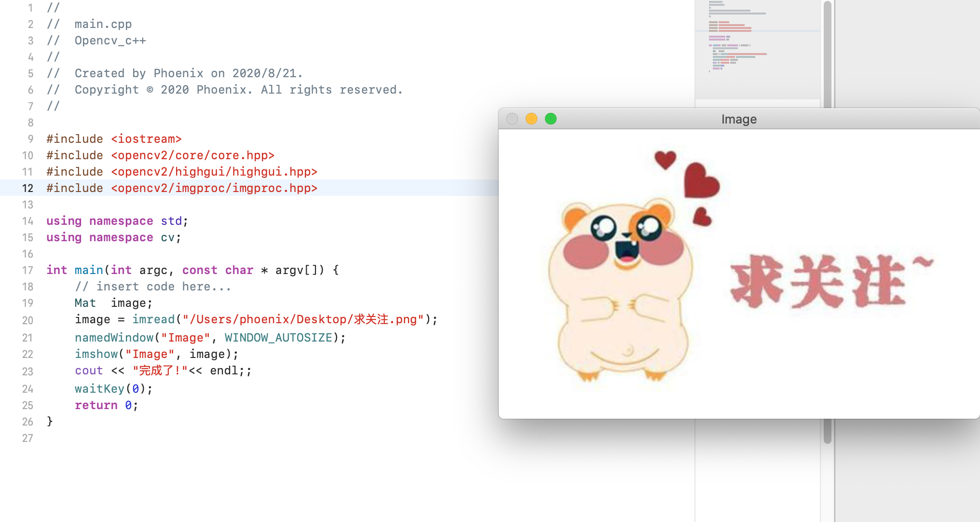Viewport: 980px width, 522px height.
Task: Click the opencv2/imgproc/imgproc.hpp include path
Action: 214,188
